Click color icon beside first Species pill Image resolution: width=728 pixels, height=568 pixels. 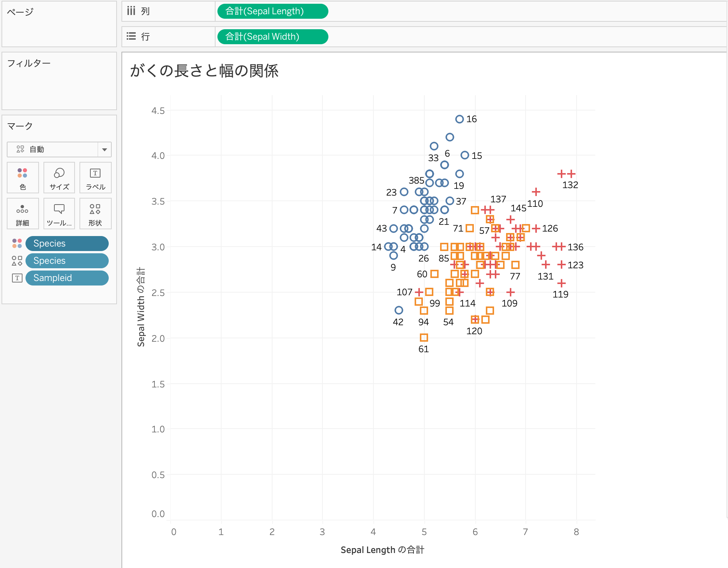click(x=17, y=244)
